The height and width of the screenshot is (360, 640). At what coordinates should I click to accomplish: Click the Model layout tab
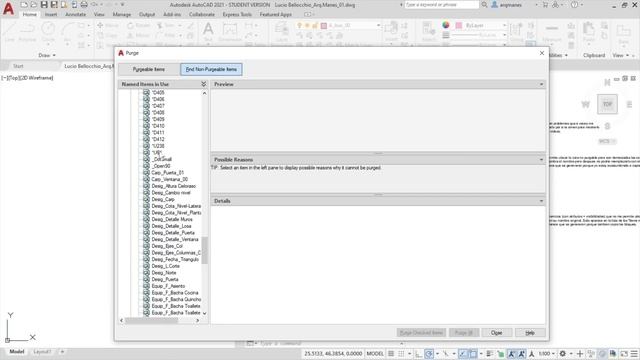(x=17, y=351)
